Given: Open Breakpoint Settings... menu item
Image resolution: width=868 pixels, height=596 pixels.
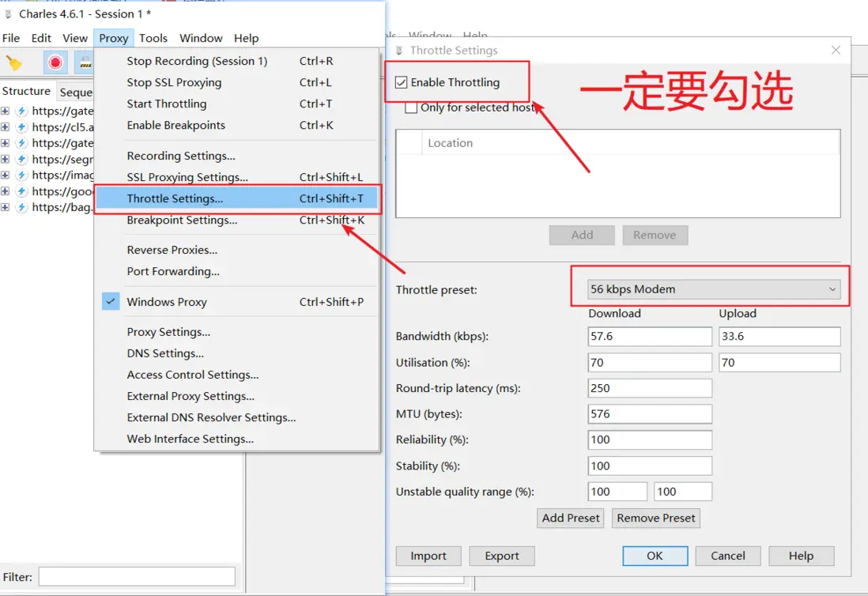Looking at the screenshot, I should (237, 221).
